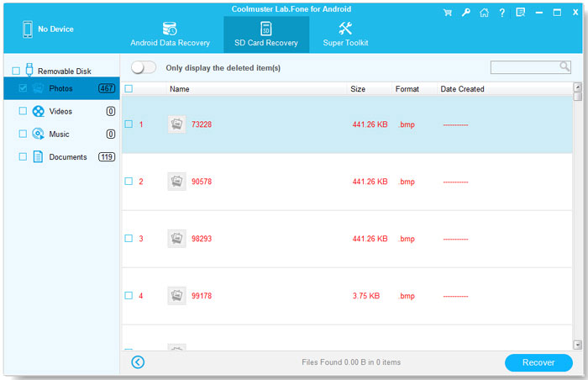The width and height of the screenshot is (588, 380).
Task: Select the Music category in sidebar
Action: [x=59, y=134]
